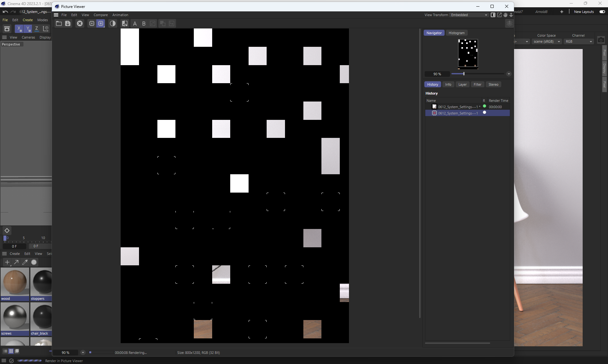Open the Compare menu
This screenshot has width=608, height=364.
tap(101, 15)
